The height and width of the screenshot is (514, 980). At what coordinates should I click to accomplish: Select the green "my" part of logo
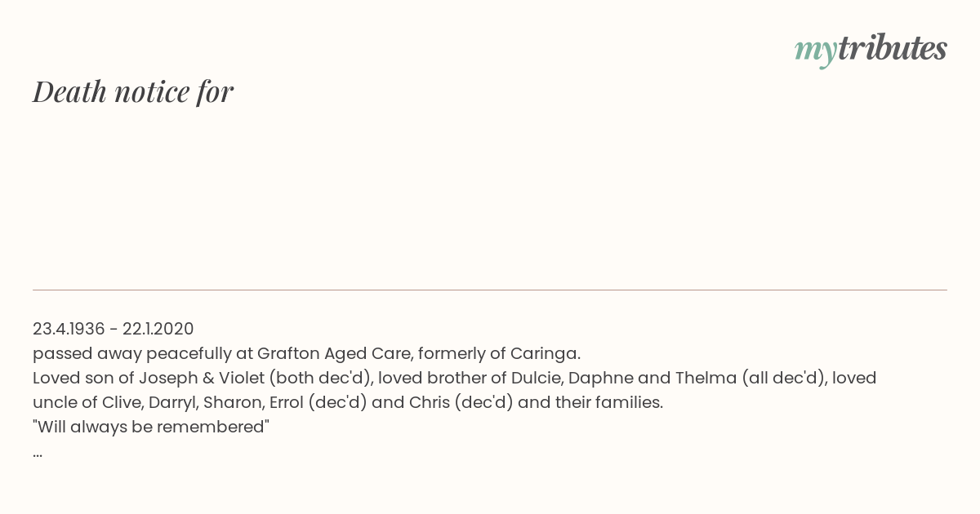[x=816, y=53]
